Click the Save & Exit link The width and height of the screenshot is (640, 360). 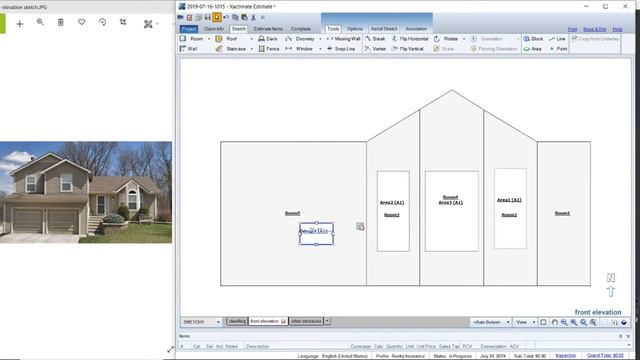(x=595, y=29)
